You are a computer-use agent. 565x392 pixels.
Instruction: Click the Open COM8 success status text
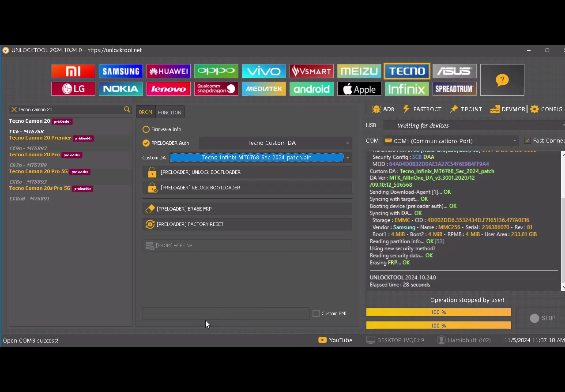30,340
